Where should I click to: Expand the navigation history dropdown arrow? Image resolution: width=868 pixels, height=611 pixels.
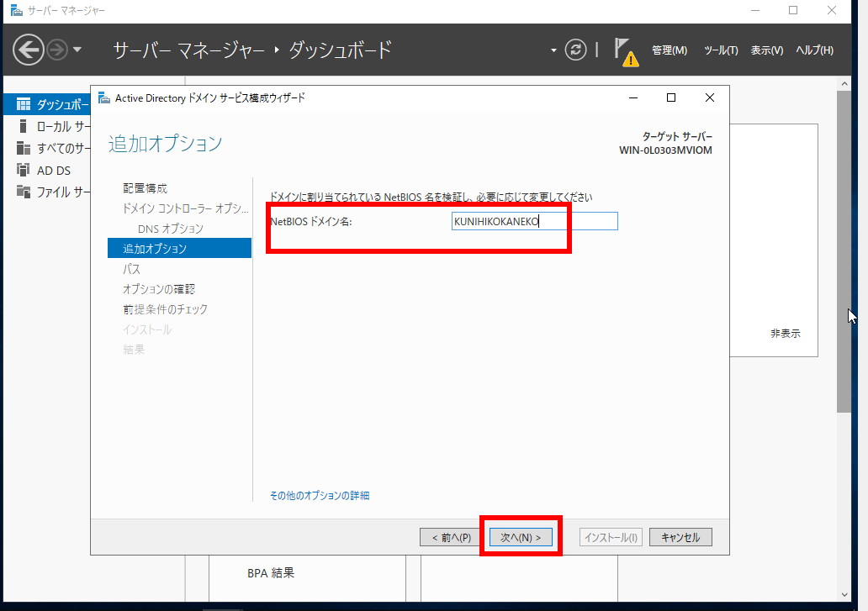click(77, 50)
